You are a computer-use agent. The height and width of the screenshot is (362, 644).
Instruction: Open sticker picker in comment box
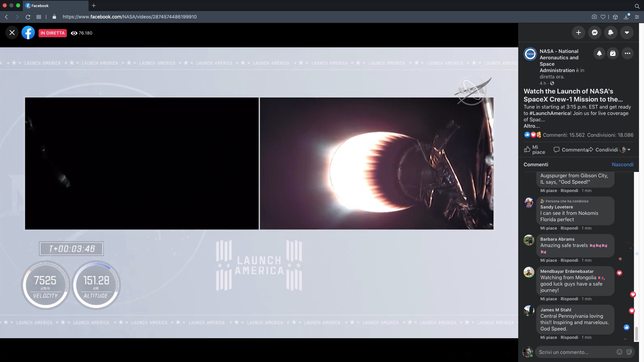(629, 352)
